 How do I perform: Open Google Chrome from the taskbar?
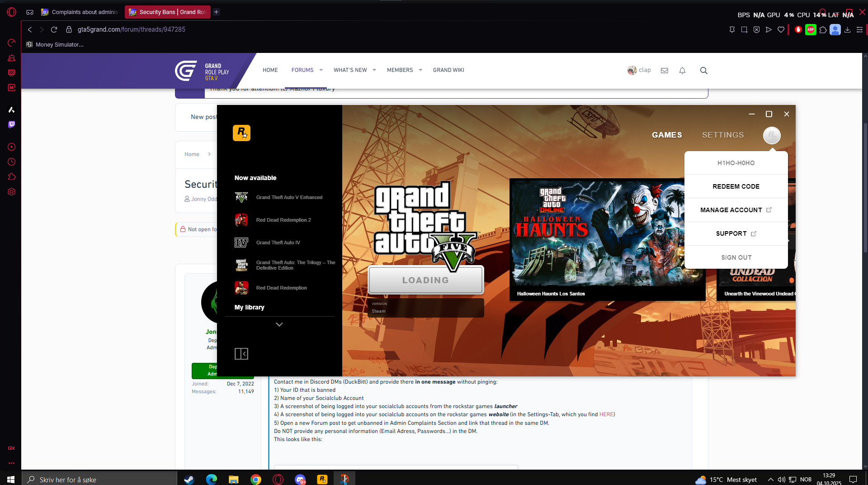(x=256, y=480)
